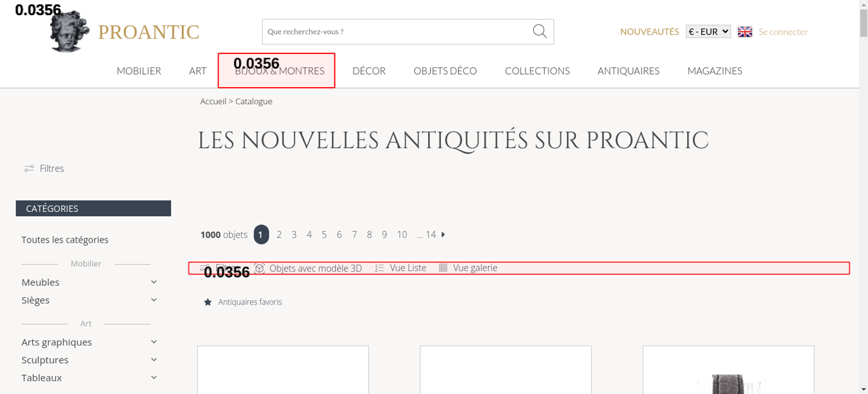Image resolution: width=868 pixels, height=394 pixels.
Task: Click the Antiquaires favoris star icon
Action: [x=208, y=302]
